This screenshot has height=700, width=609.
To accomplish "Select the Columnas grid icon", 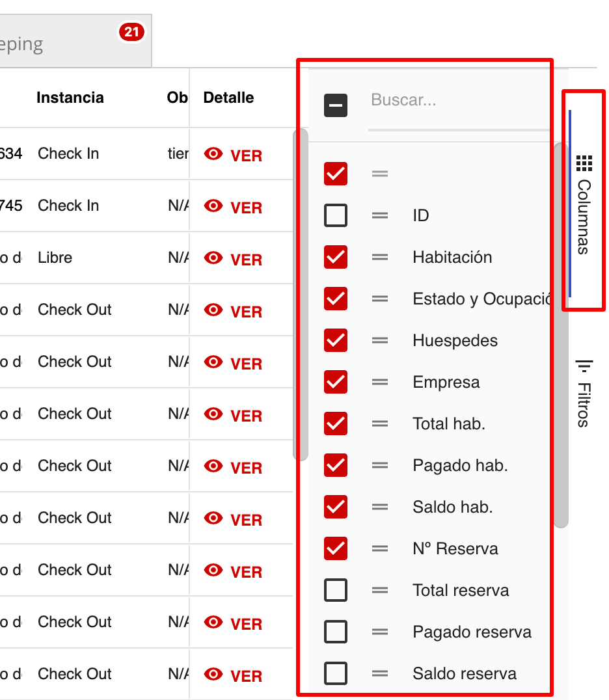I will click(x=582, y=161).
